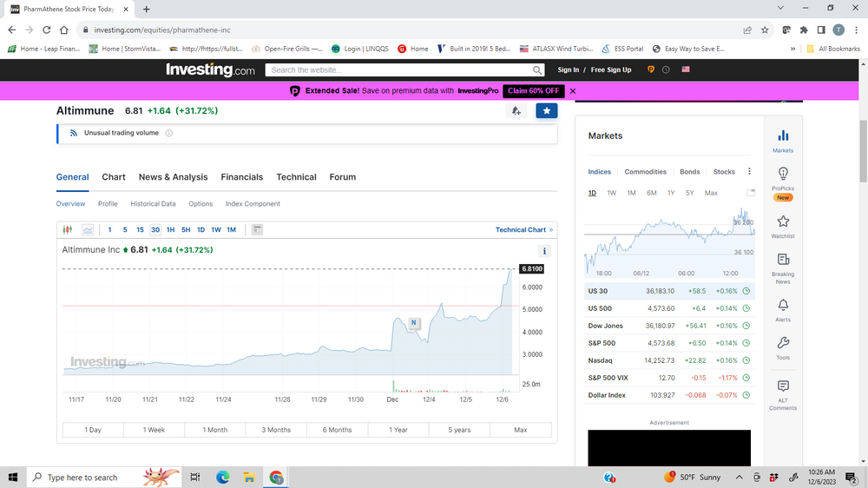Click the create alert bell-plus button
Screen dimensions: 868x488
[516, 111]
